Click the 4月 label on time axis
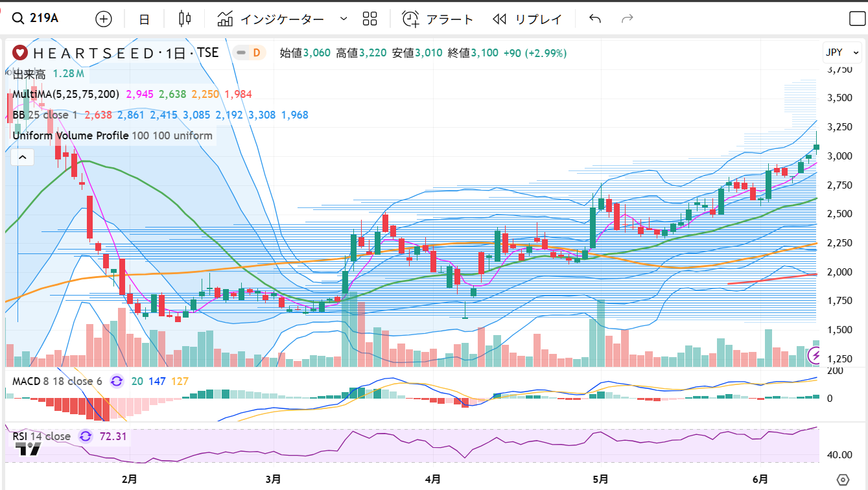This screenshot has width=868, height=490. pos(433,480)
